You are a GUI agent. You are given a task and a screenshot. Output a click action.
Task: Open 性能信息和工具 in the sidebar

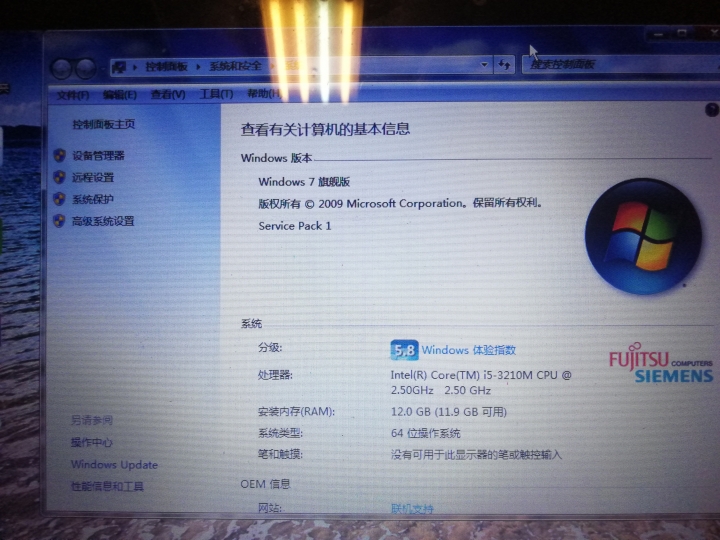tap(107, 486)
